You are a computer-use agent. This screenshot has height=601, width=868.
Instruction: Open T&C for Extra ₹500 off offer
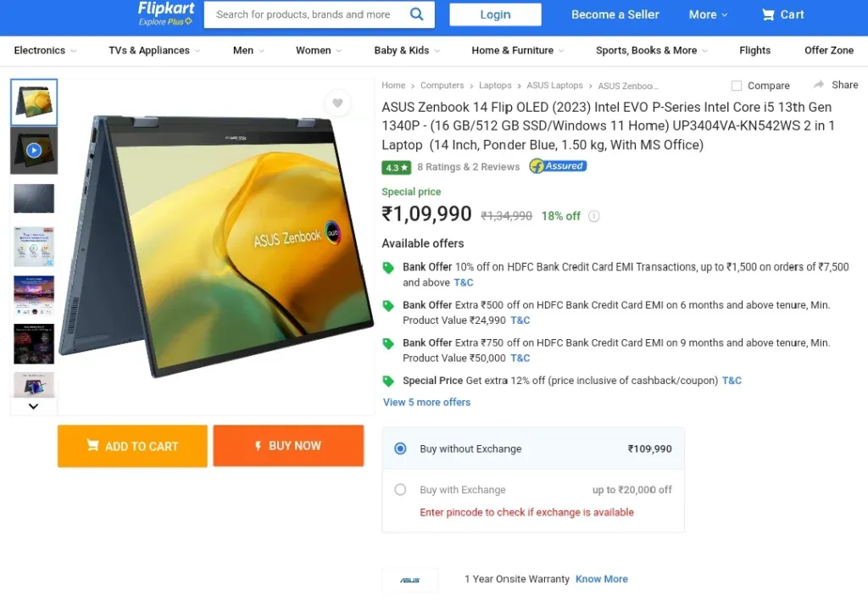pyautogui.click(x=520, y=320)
